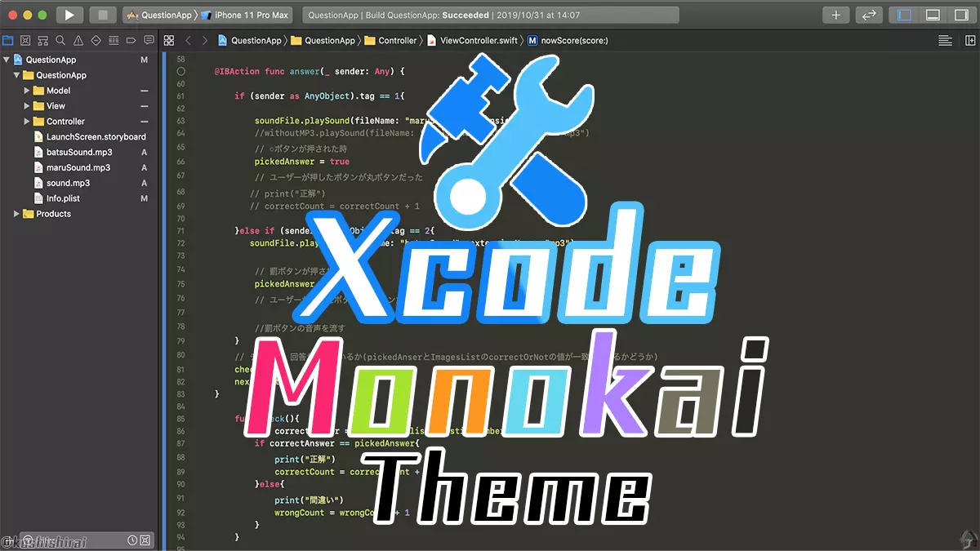Filter by recently edited files clock icon
980x551 pixels.
[x=132, y=540]
